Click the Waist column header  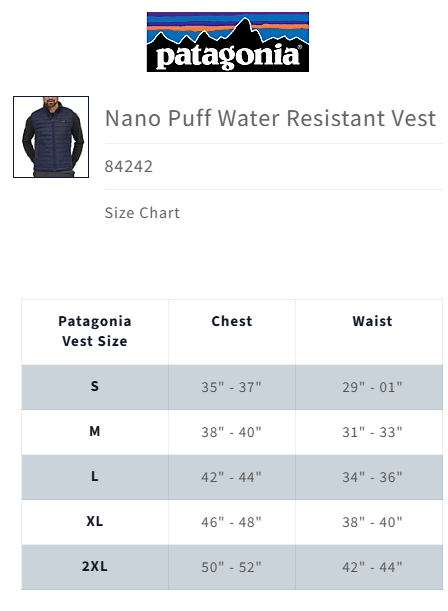click(x=372, y=321)
